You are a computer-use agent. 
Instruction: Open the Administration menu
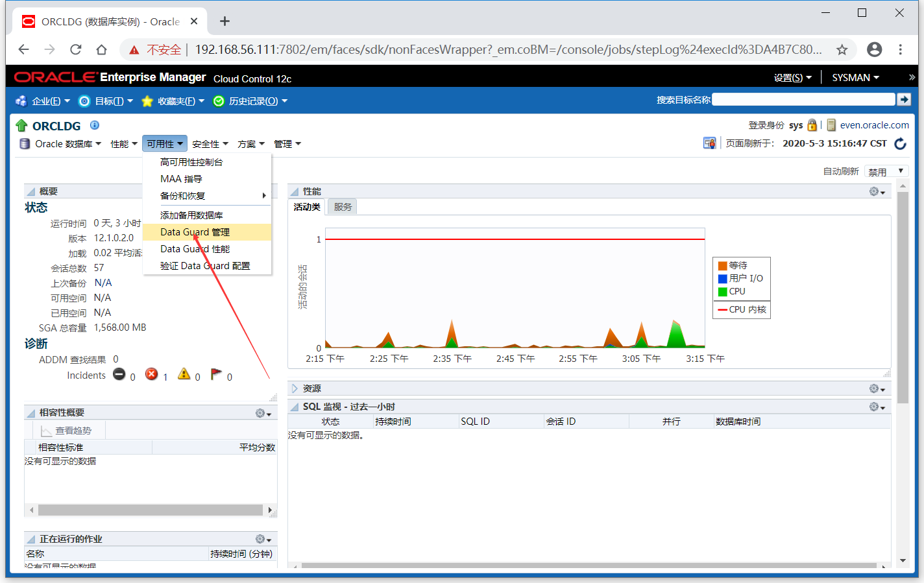tap(287, 144)
